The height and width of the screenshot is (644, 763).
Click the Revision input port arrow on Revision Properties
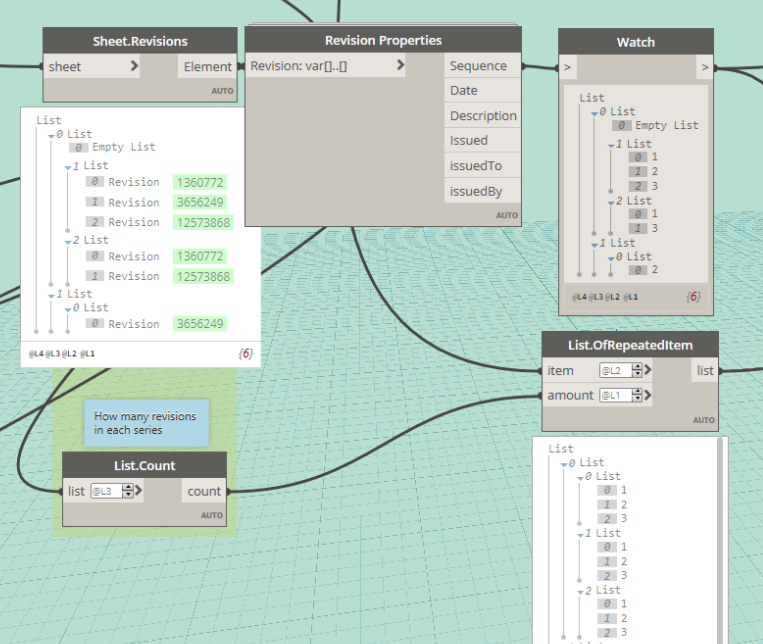click(x=400, y=66)
